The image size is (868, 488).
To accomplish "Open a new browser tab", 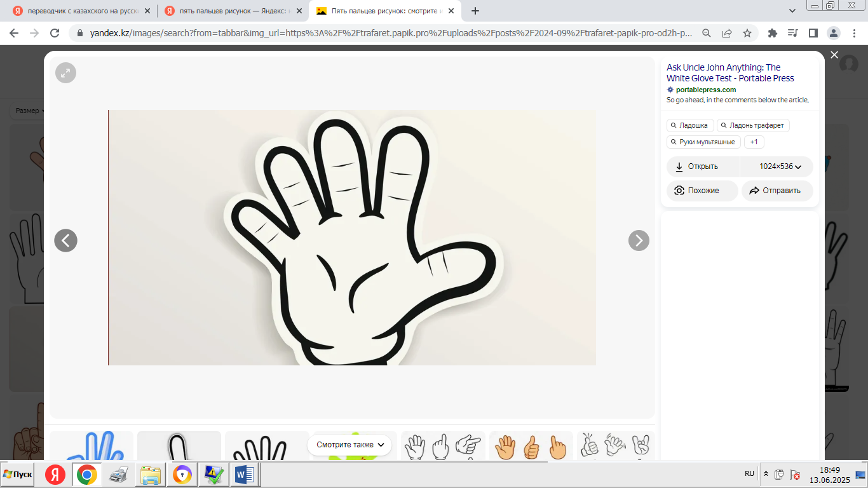I will click(x=475, y=11).
